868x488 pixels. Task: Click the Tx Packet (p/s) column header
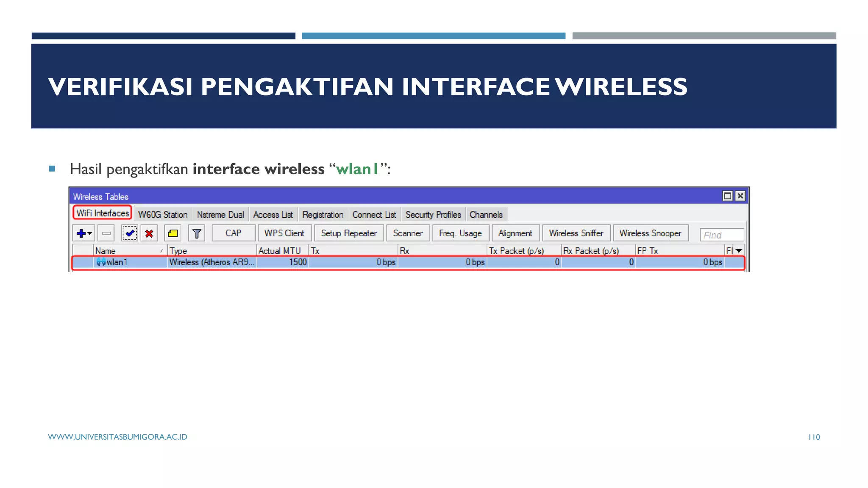click(x=524, y=251)
